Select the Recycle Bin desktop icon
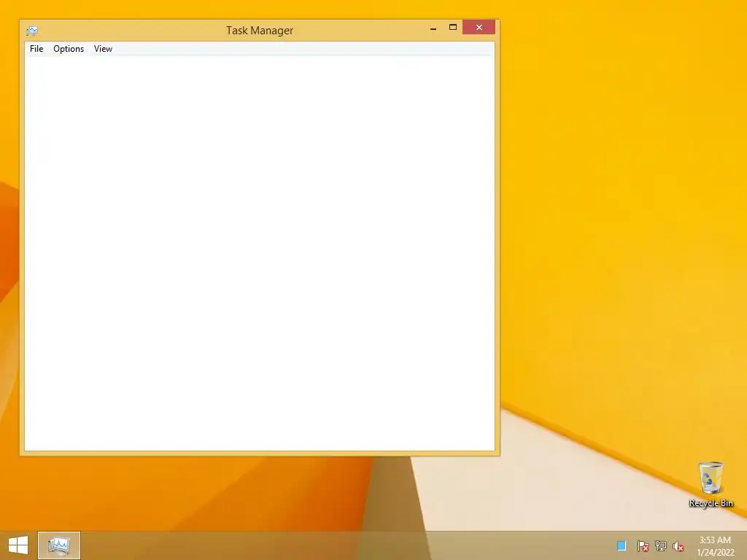The width and height of the screenshot is (747, 560). [711, 484]
